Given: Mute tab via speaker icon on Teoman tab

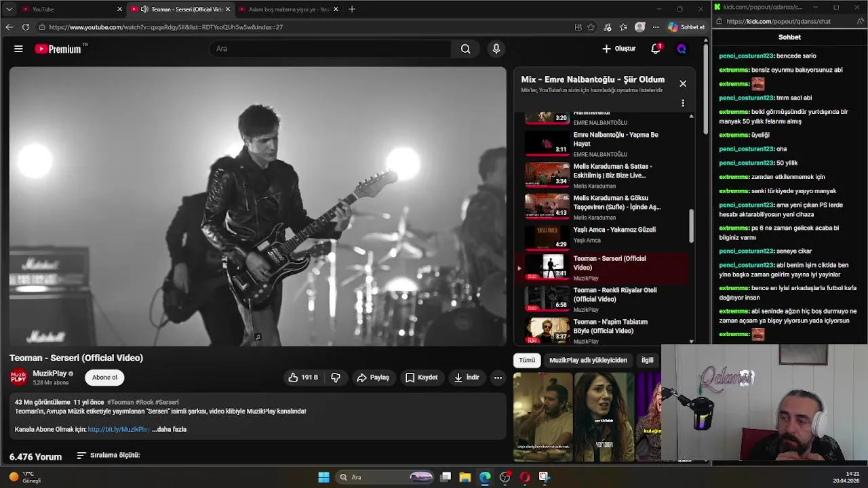Looking at the screenshot, I should (x=144, y=9).
